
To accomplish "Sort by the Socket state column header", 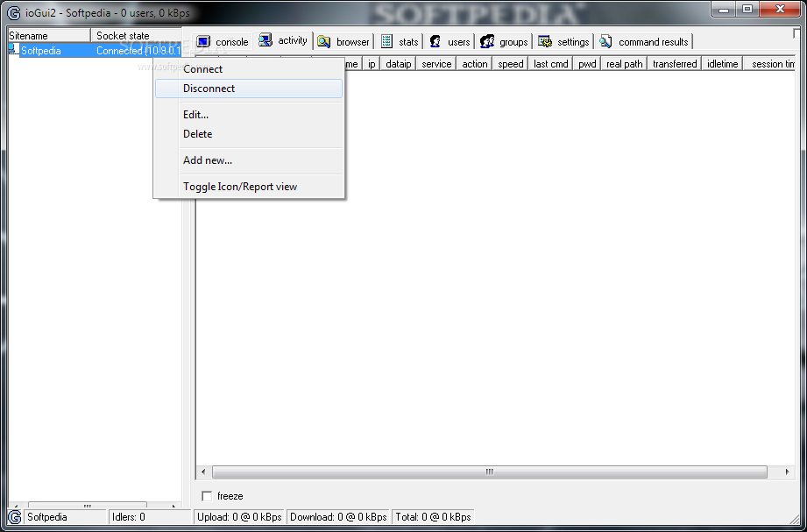I will (x=137, y=36).
